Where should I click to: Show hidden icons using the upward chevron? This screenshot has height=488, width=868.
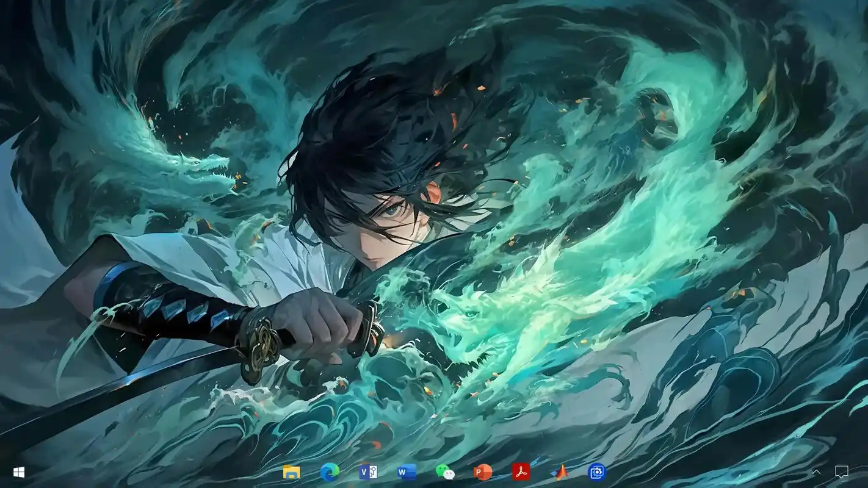click(x=816, y=472)
